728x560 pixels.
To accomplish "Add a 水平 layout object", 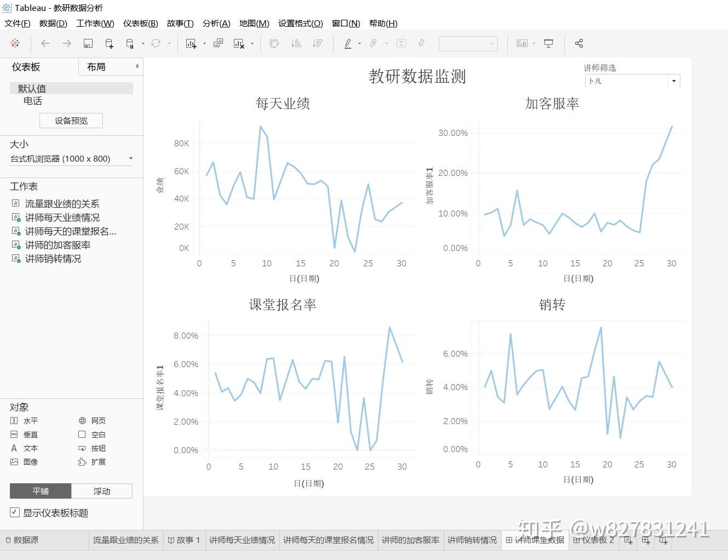I will tap(24, 421).
